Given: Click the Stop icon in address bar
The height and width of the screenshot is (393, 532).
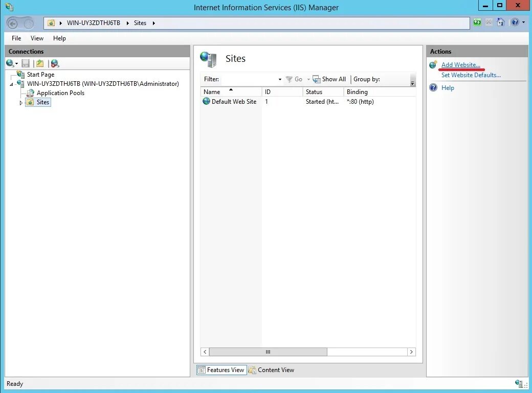Looking at the screenshot, I should tap(489, 22).
